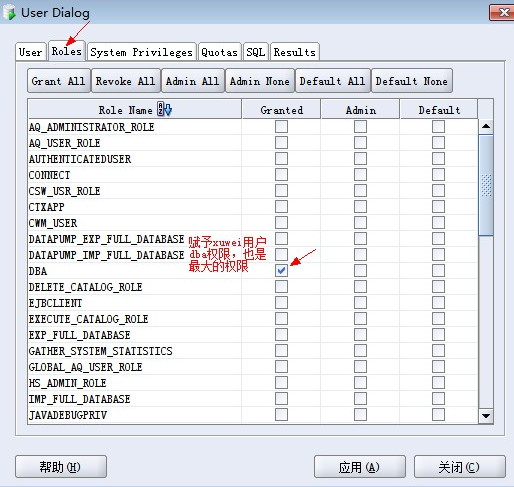Click the Admin column header
514x487 pixels.
coord(361,109)
